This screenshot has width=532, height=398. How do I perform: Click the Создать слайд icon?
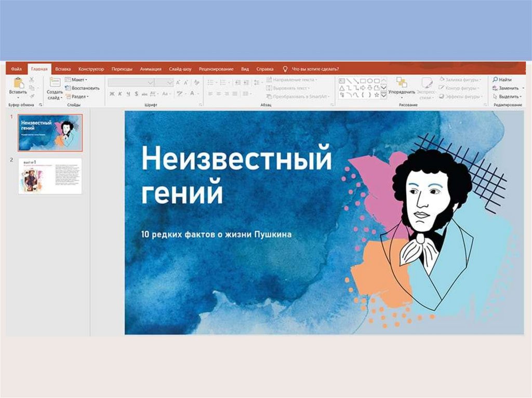pos(55,83)
